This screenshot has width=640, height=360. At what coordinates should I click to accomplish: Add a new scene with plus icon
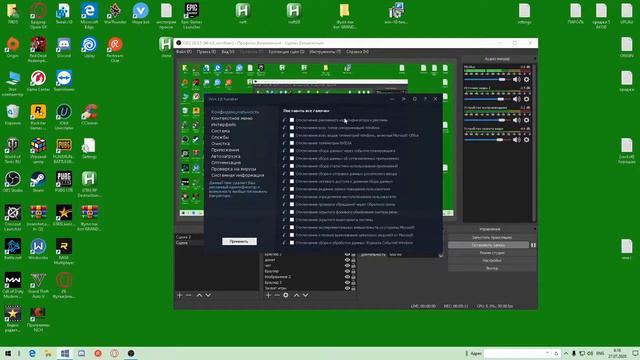(180, 295)
